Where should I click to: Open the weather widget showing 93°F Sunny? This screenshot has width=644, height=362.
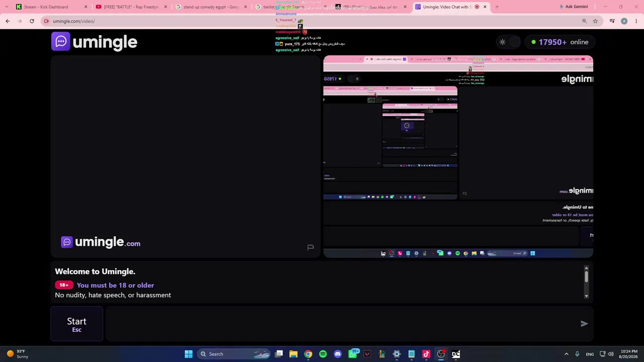click(x=17, y=354)
